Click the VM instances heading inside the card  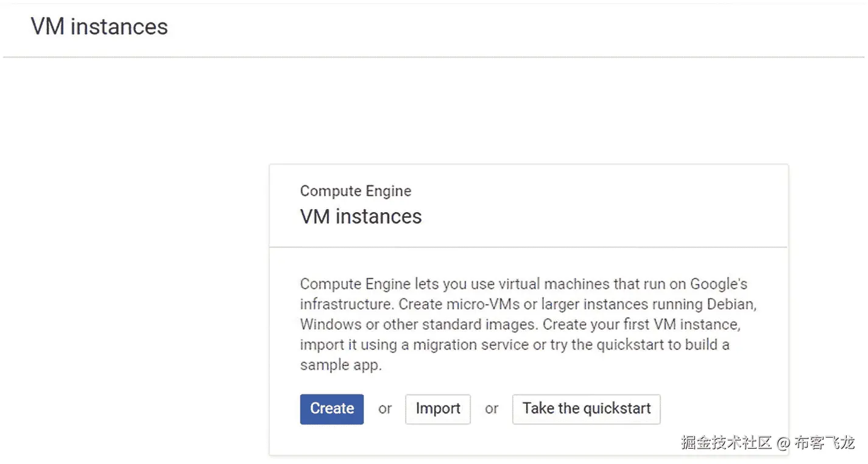[361, 216]
